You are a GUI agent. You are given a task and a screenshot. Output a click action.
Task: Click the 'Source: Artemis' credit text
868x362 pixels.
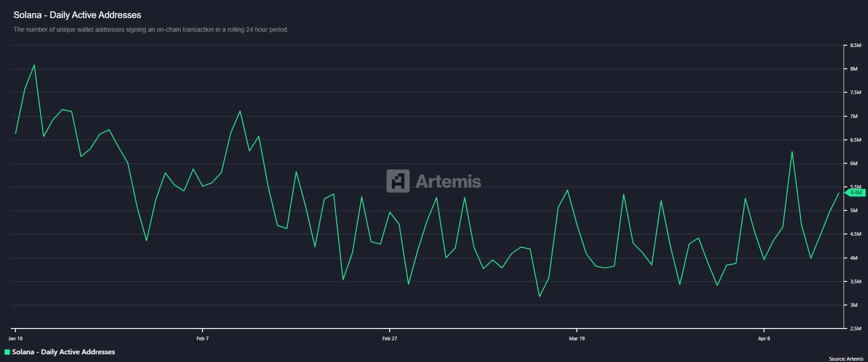[x=846, y=359]
